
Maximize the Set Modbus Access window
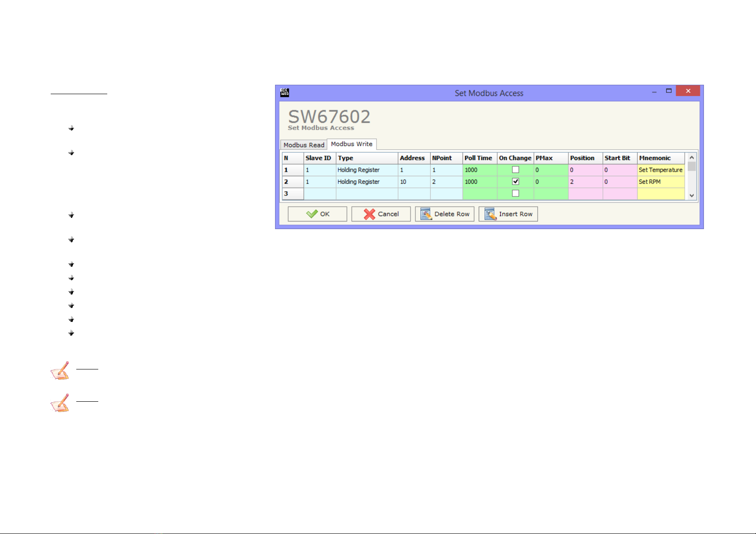coord(669,91)
